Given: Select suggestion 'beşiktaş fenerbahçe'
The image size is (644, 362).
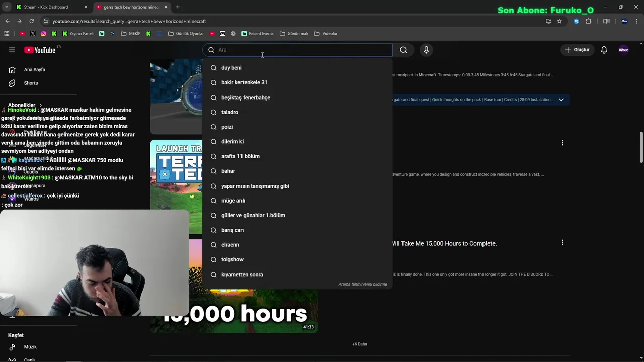Looking at the screenshot, I should (297, 97).
